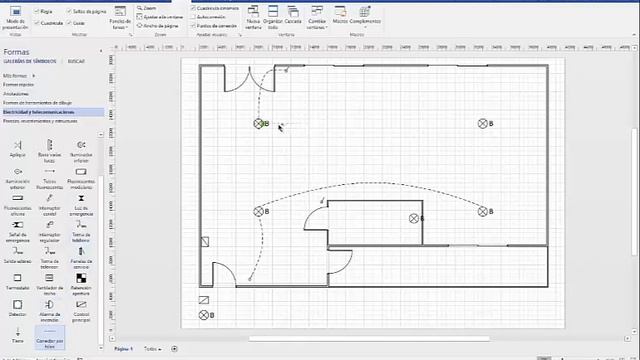Select the Interruptor regulador shape
The width and height of the screenshot is (640, 360).
coord(49,231)
